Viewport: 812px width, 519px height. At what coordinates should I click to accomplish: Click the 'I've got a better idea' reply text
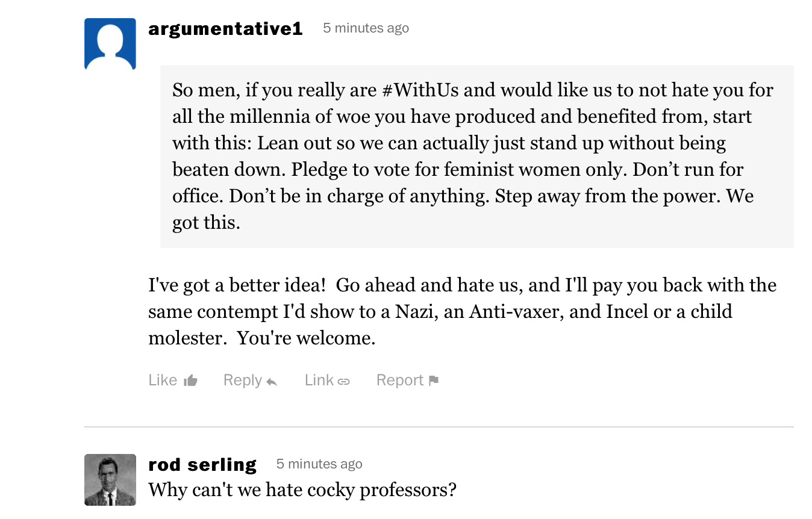coord(462,311)
